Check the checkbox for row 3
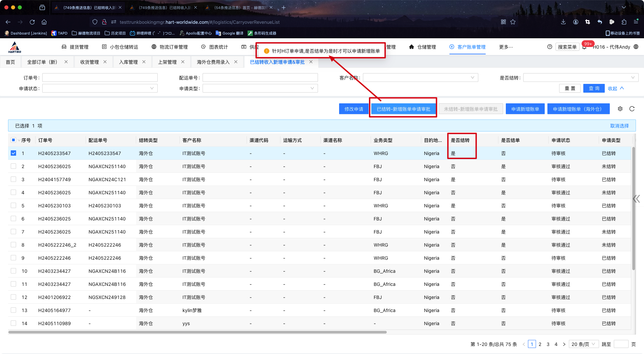 tap(13, 179)
